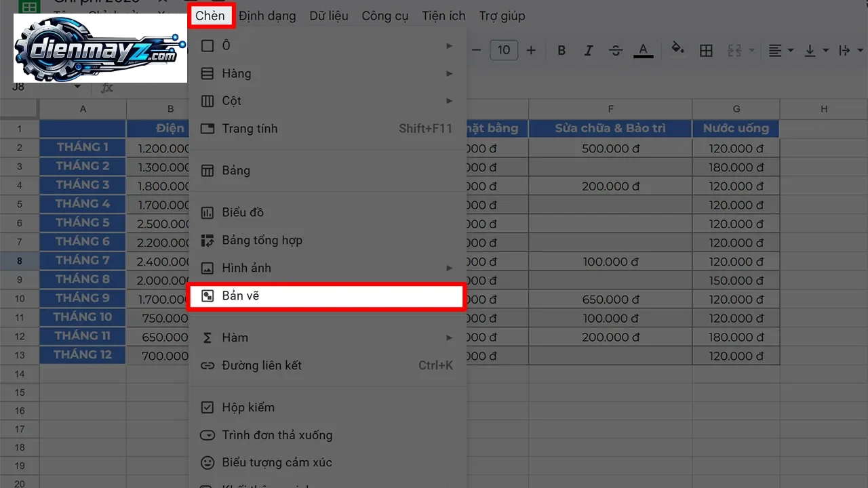Click the merge cells icon
Image resolution: width=868 pixels, height=488 pixels.
point(734,50)
